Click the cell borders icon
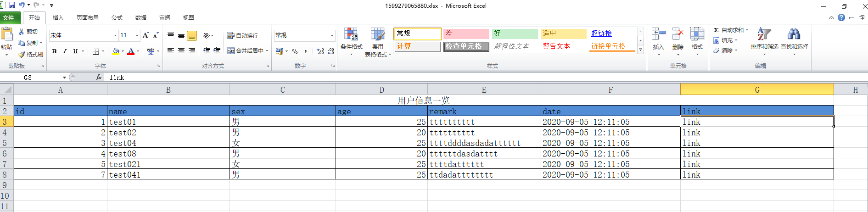 point(95,51)
